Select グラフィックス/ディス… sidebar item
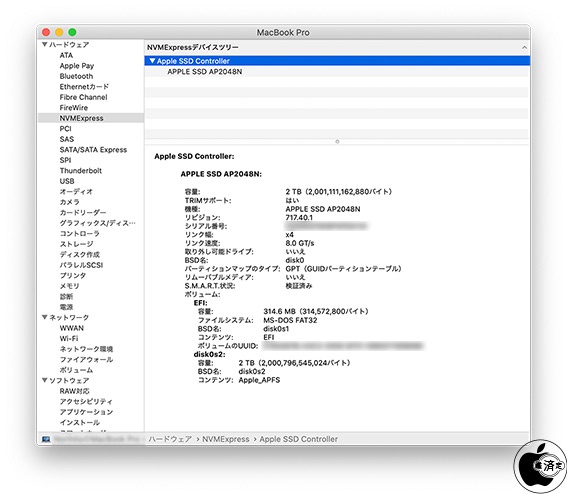This screenshot has height=494, width=567. click(x=98, y=223)
